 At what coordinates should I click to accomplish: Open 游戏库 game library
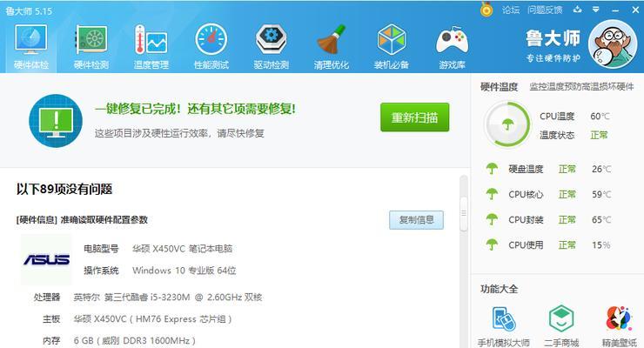(x=452, y=46)
